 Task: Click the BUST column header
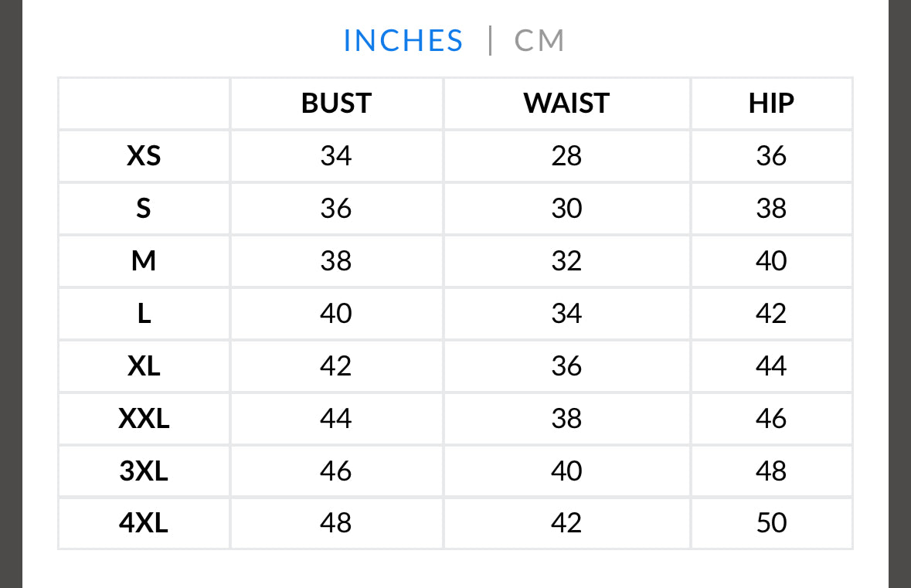336,104
